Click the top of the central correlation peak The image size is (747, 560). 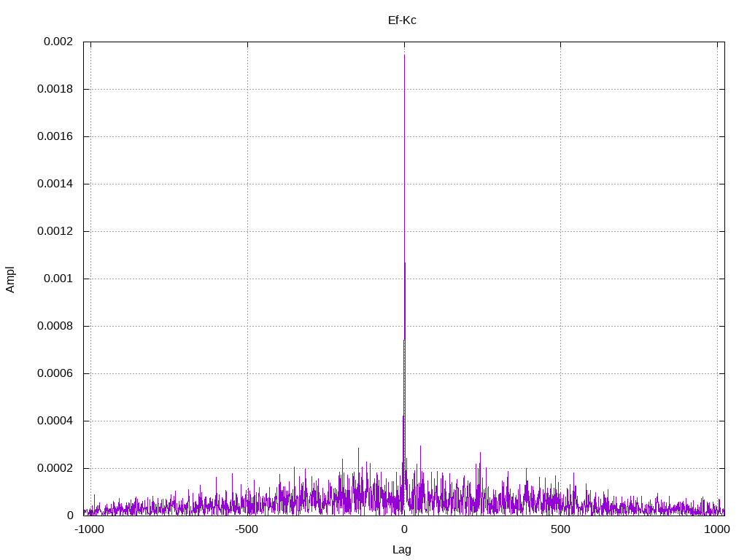coord(404,55)
